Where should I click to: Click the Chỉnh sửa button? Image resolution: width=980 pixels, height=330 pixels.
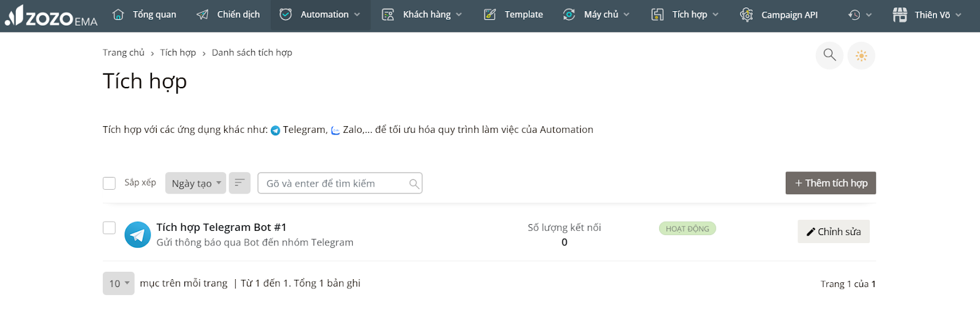(x=834, y=231)
